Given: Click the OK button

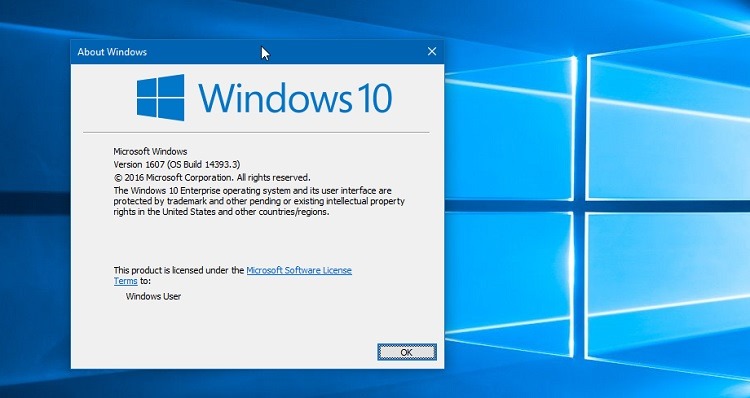Looking at the screenshot, I should tap(407, 352).
